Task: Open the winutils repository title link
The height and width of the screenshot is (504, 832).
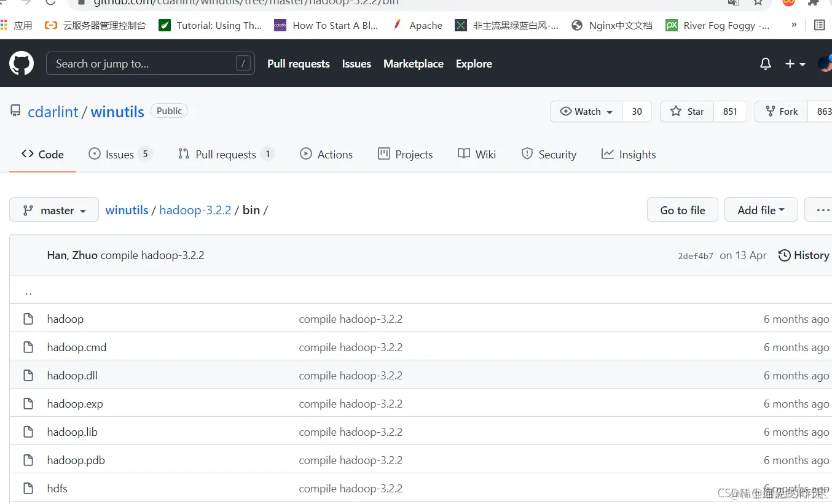Action: click(117, 112)
